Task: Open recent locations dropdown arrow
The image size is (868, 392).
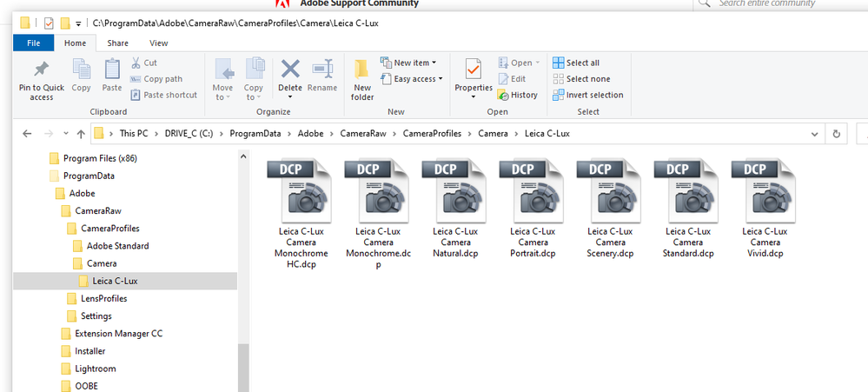Action: [x=66, y=134]
